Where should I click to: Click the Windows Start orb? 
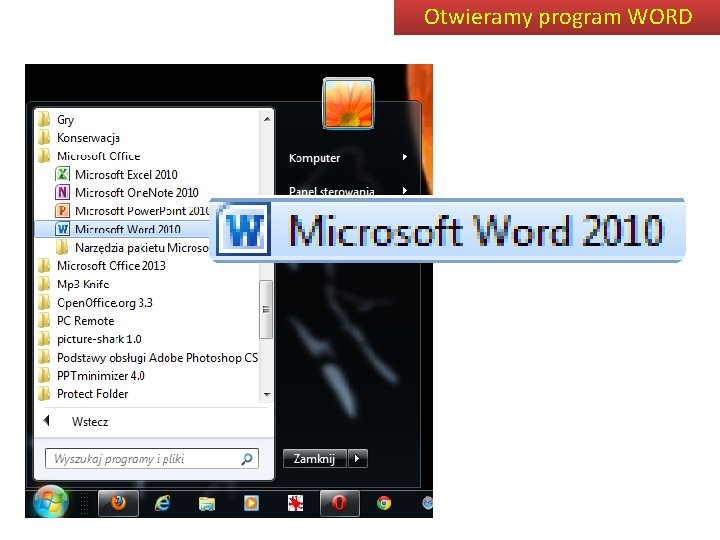51,501
